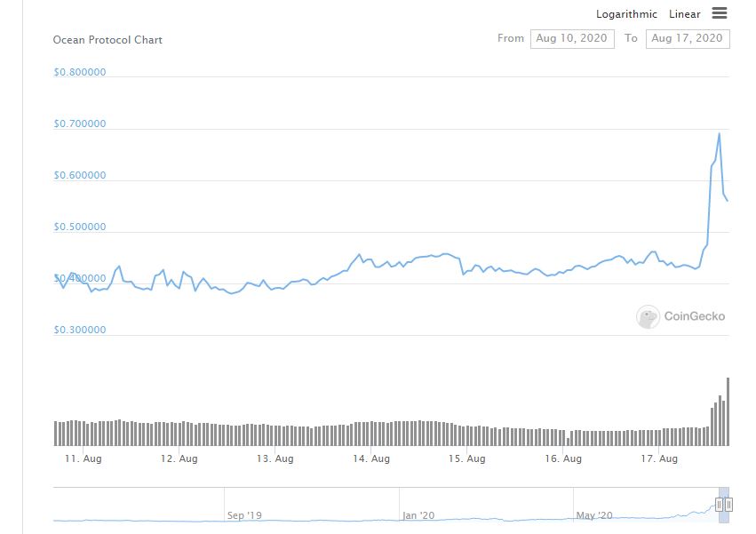
Task: Switch chart to Logarithmic scale
Action: coord(626,14)
